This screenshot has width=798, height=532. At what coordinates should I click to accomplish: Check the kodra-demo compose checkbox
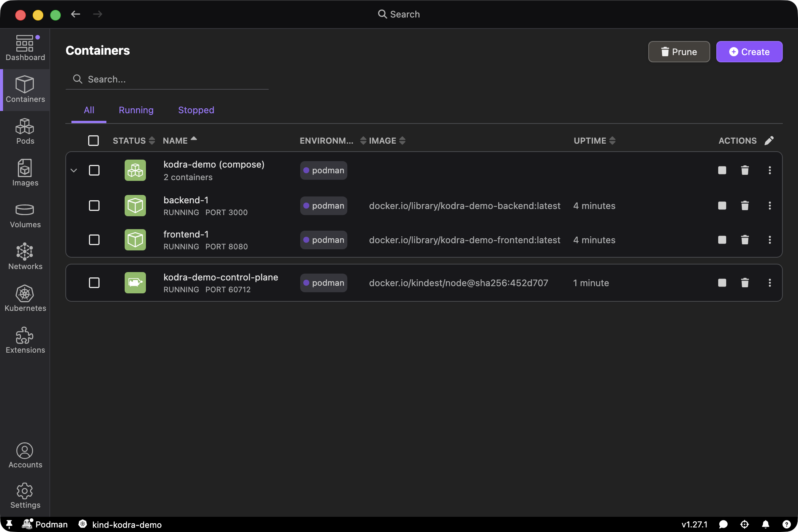point(94,170)
